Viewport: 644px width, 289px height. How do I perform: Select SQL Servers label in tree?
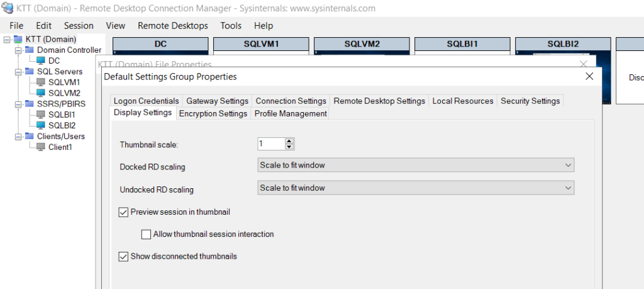[60, 72]
